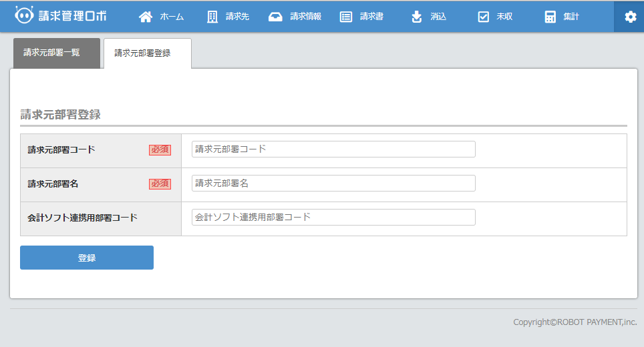644x347 pixels.
Task: Select the 請求元部署登録 tab
Action: 147,53
